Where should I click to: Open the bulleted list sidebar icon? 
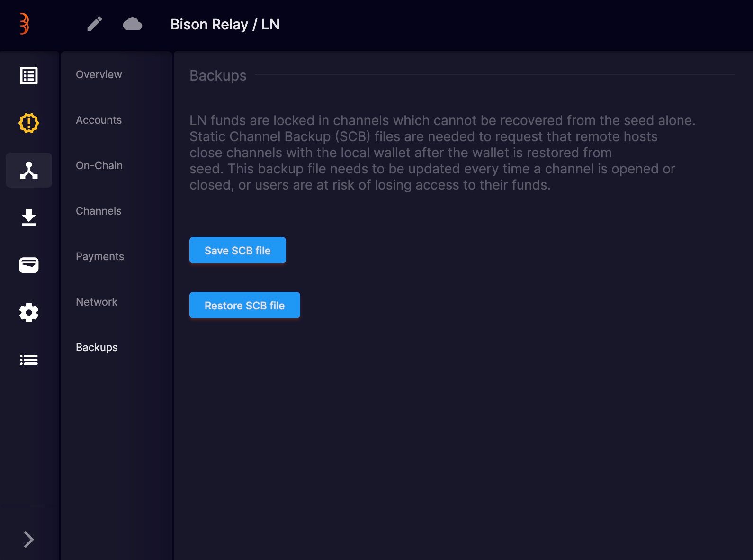29,360
